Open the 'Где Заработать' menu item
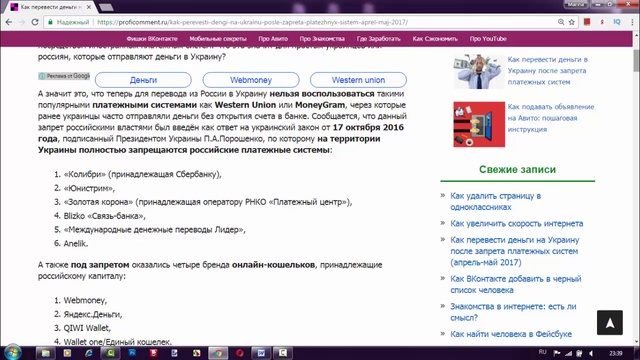Screen dimensions: 640x360 [378, 39]
